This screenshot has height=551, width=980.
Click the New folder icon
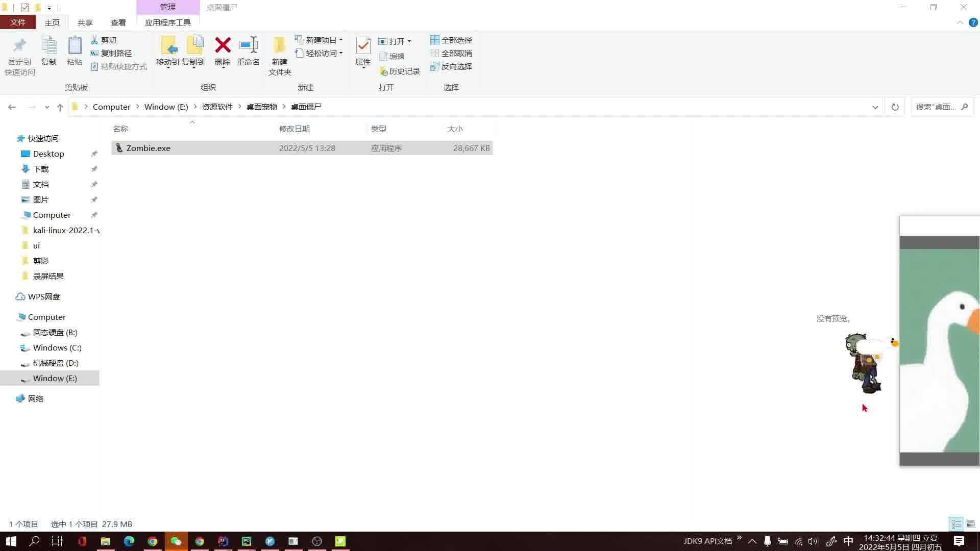279,45
